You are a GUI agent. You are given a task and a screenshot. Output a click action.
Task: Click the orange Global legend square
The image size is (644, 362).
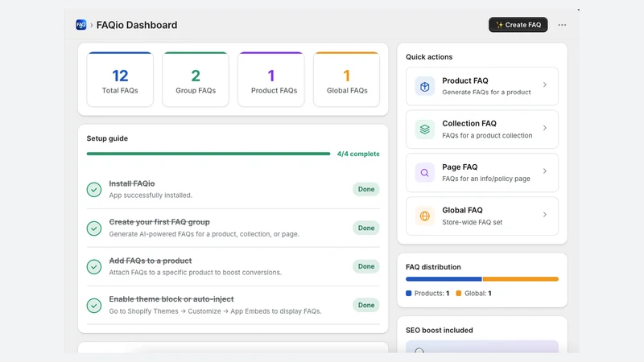point(459,293)
